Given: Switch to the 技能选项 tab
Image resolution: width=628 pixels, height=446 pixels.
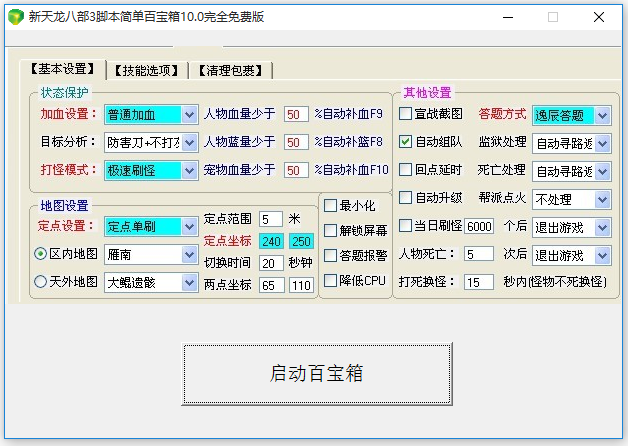Looking at the screenshot, I should tap(148, 69).
